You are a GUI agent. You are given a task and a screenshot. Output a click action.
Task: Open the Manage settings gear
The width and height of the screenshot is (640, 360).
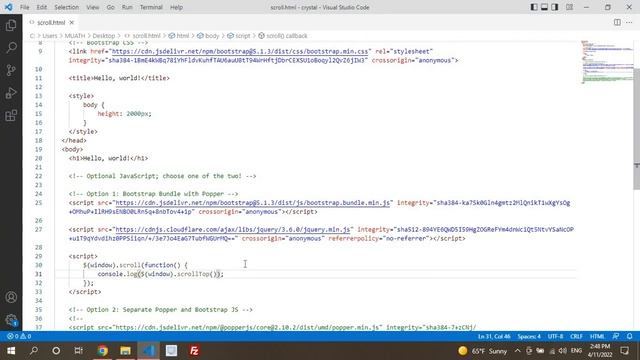pos(11,320)
